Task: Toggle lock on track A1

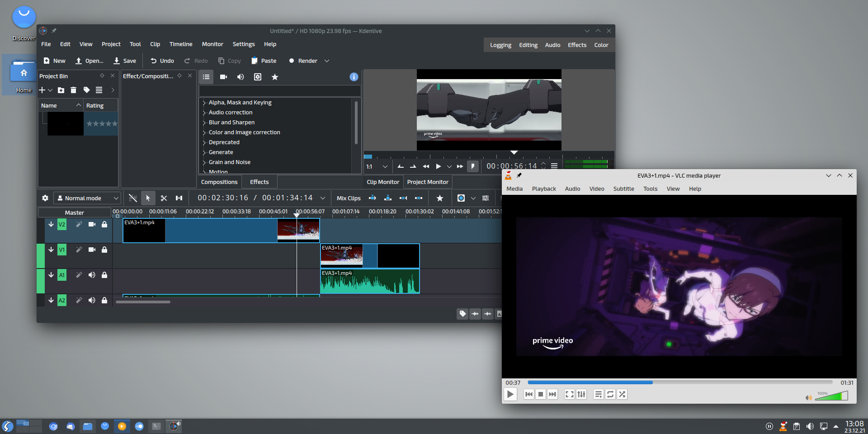Action: [104, 275]
